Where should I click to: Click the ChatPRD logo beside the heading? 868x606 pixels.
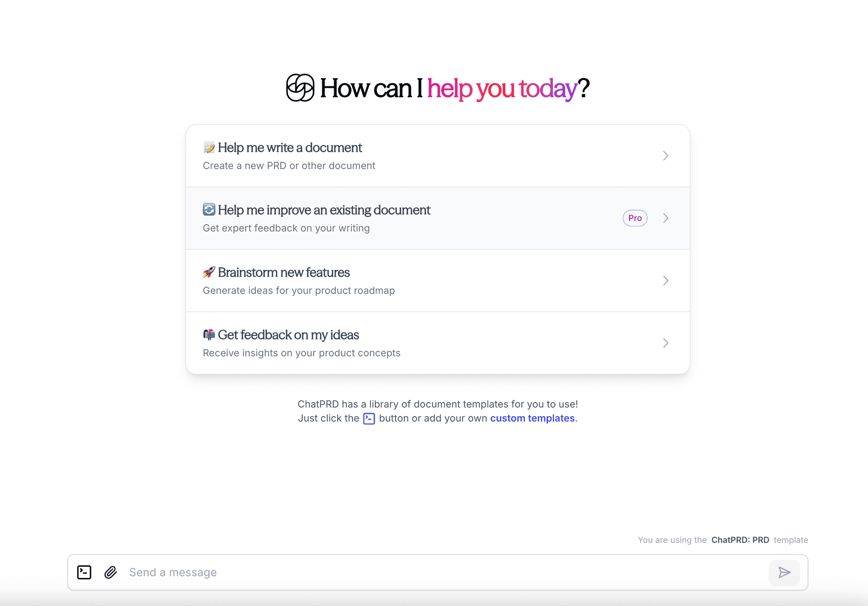click(x=300, y=88)
